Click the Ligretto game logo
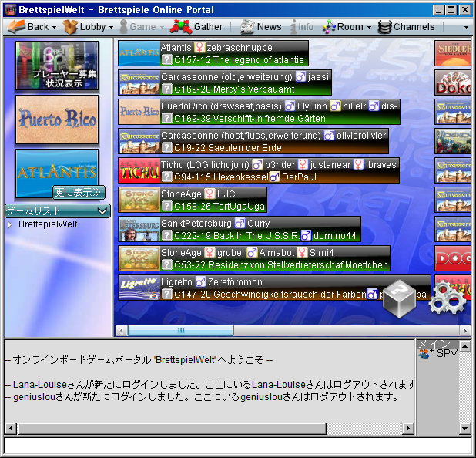476x458 pixels. pos(139,288)
